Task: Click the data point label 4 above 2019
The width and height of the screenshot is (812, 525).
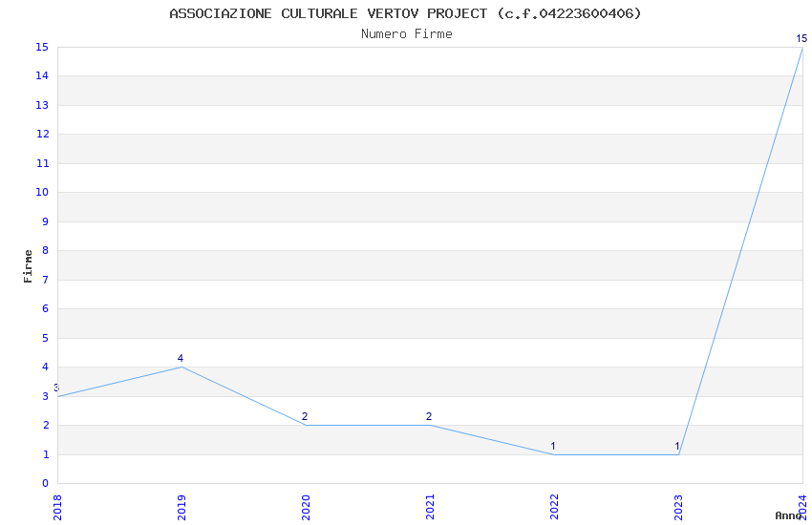Action: tap(181, 358)
